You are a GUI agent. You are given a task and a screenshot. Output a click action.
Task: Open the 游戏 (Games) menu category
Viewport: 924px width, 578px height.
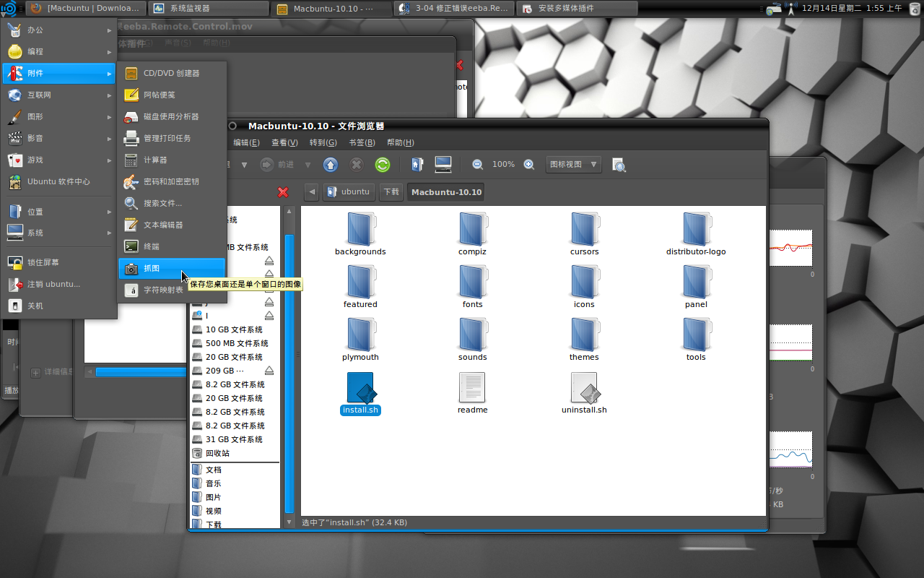pos(59,160)
